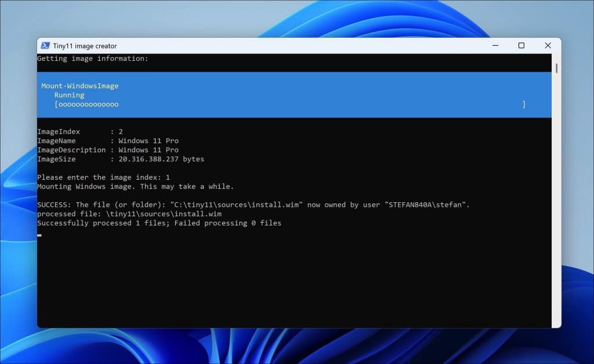
Task: Click the 'Getting image information:' line
Action: tap(93, 59)
